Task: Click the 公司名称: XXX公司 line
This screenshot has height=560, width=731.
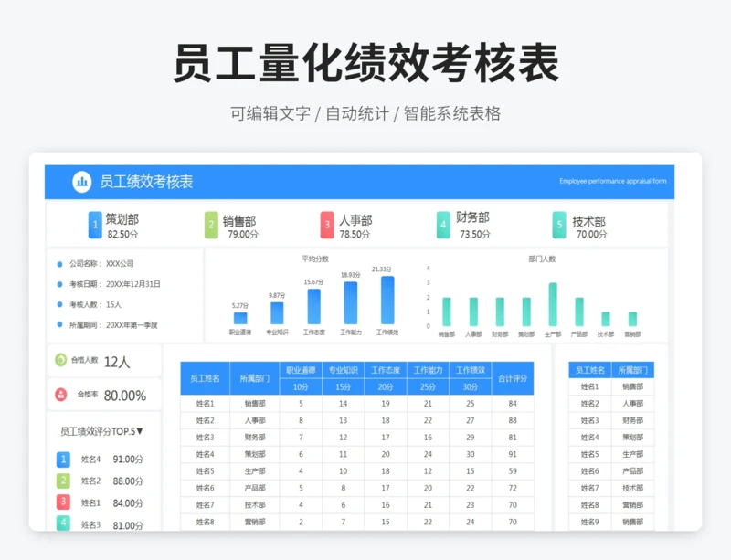Action: tap(101, 264)
